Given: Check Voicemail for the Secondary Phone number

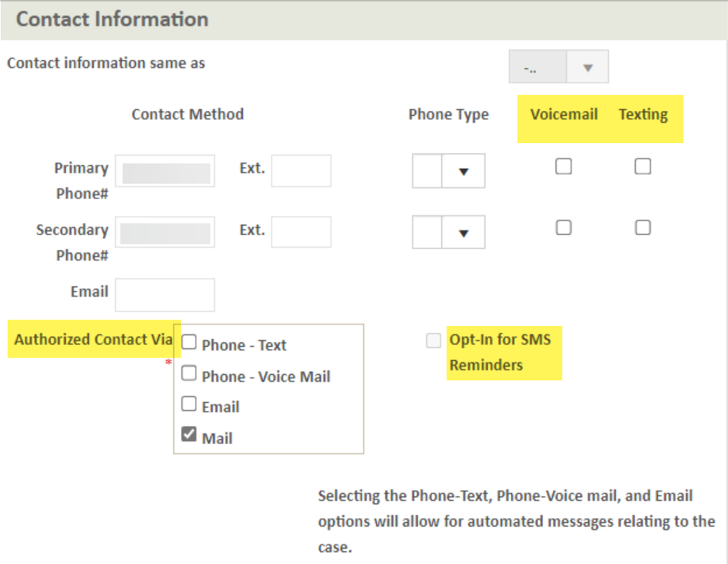Looking at the screenshot, I should [563, 228].
